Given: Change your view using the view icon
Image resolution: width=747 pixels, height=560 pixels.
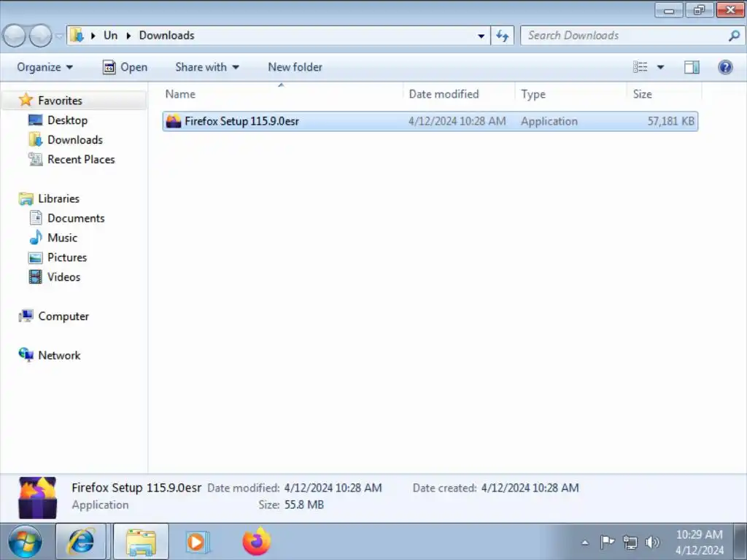Looking at the screenshot, I should [640, 67].
